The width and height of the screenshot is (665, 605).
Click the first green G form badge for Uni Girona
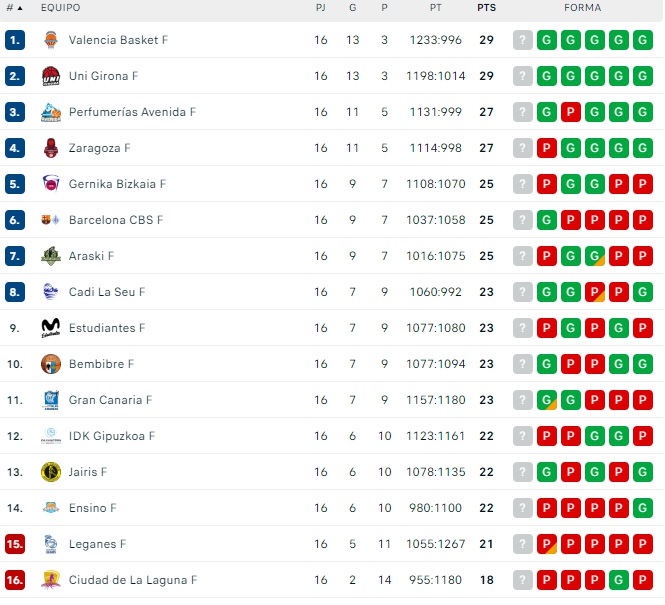547,76
